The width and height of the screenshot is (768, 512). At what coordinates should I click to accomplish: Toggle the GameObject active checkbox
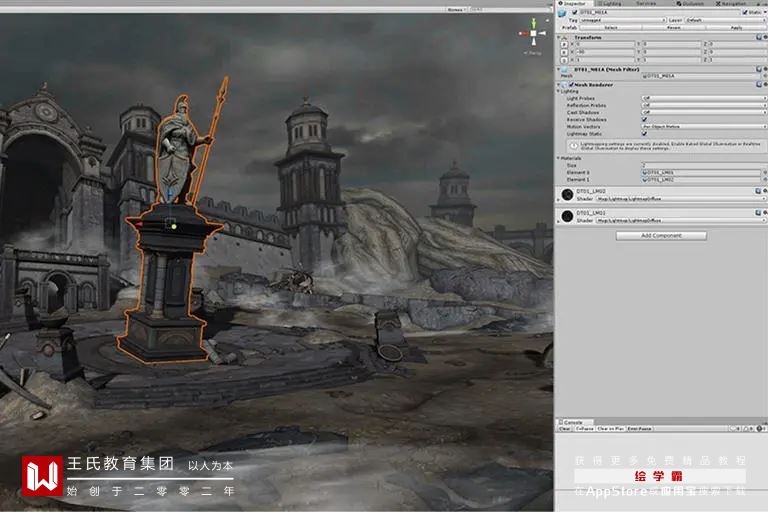click(575, 12)
